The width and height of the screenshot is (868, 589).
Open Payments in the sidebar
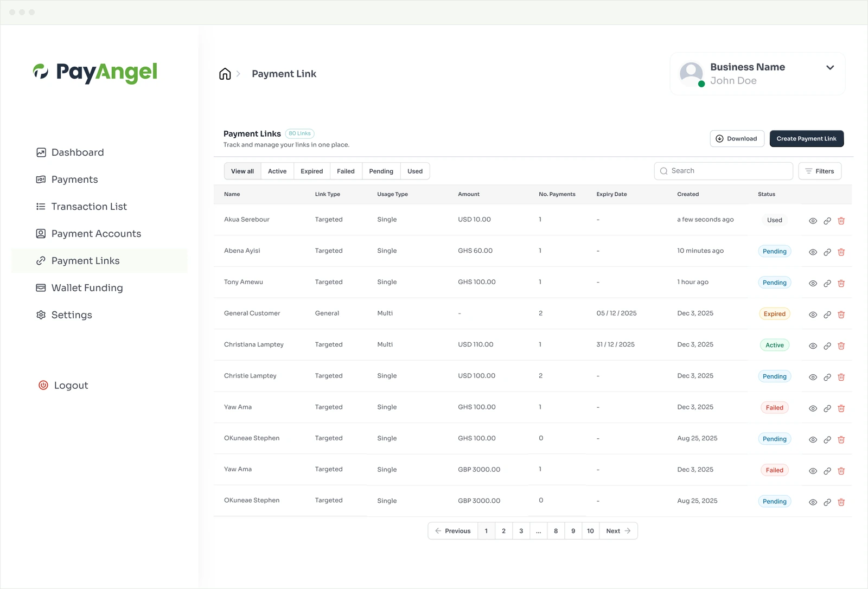pyautogui.click(x=67, y=180)
